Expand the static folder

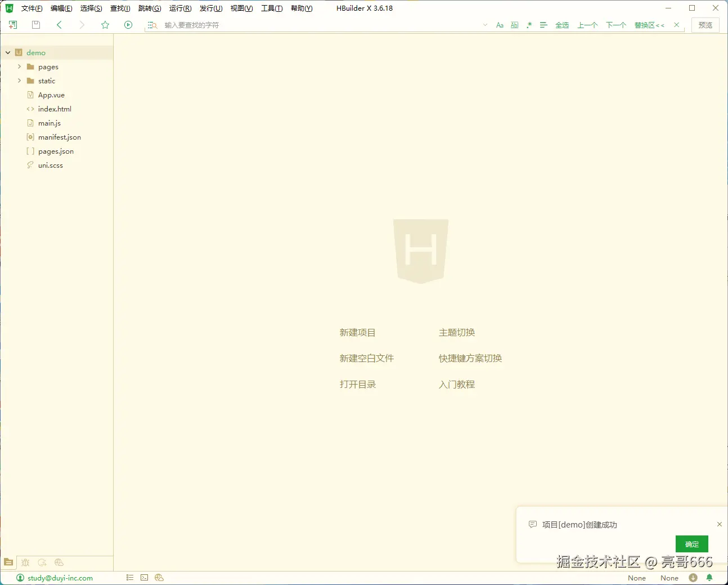[x=19, y=81]
